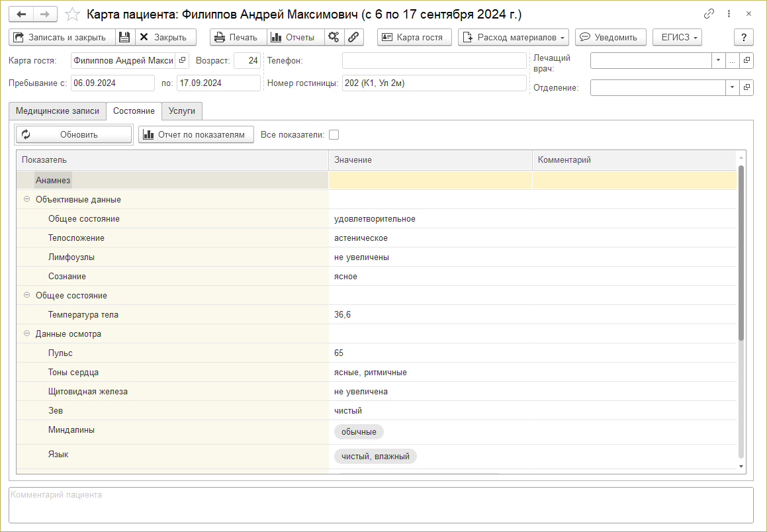
Task: Go forward with the right arrow button
Action: 44,14
